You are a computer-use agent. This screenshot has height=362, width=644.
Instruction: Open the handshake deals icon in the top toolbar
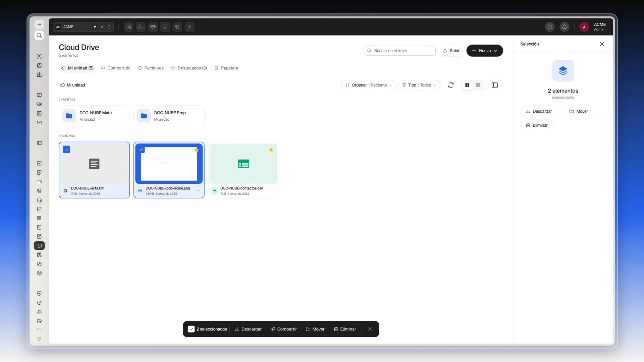[153, 27]
